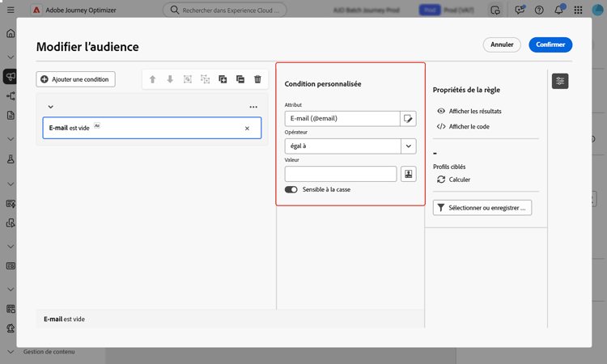Viewport: 607px width, 364px height.
Task: Open the value picker icon next to Valeur
Action: click(408, 174)
